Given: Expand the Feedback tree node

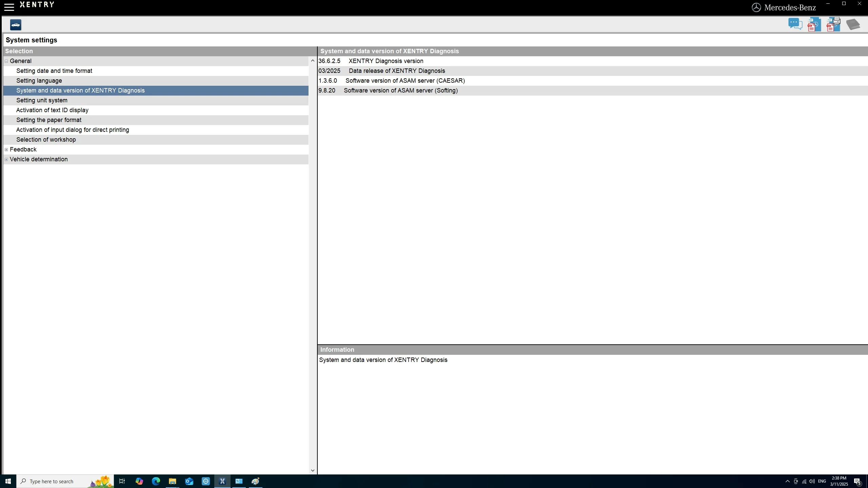Looking at the screenshot, I should click(x=6, y=149).
